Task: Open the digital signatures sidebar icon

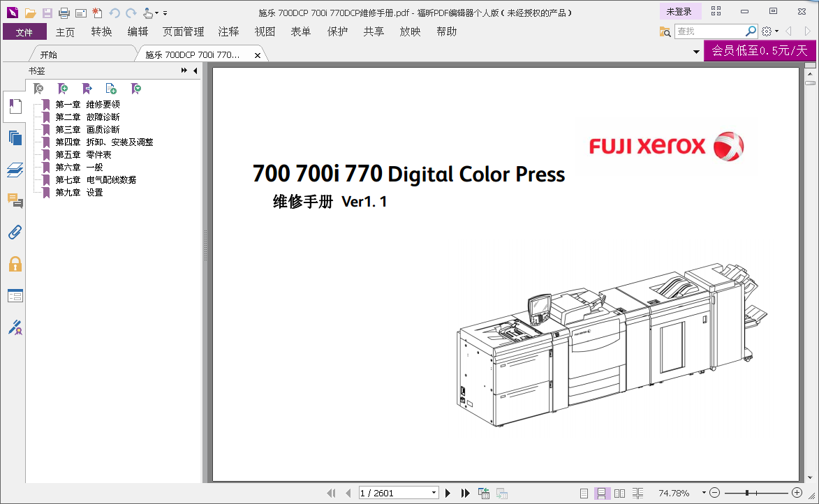Action: 15,327
